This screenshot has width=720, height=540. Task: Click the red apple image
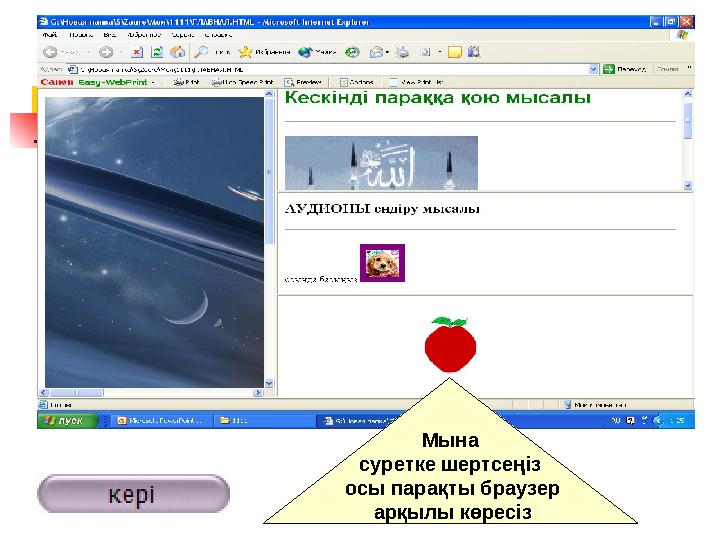click(450, 344)
